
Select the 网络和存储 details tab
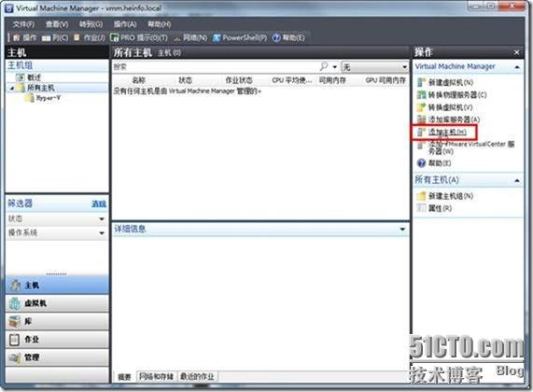click(157, 377)
